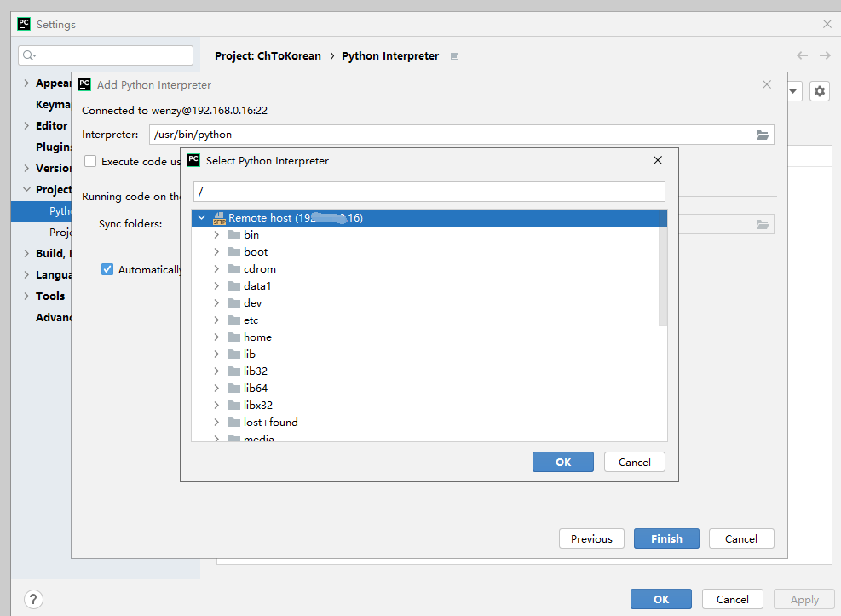841x616 pixels.
Task: Click the small icon beside Python Interpreter breadcrumb
Action: pyautogui.click(x=454, y=56)
